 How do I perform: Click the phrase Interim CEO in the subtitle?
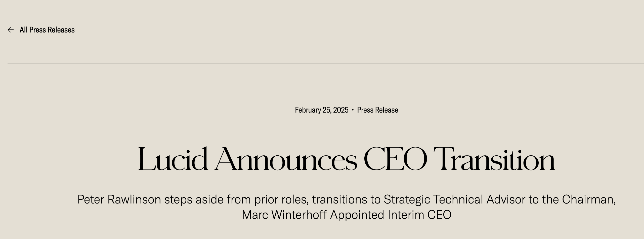[x=419, y=215]
